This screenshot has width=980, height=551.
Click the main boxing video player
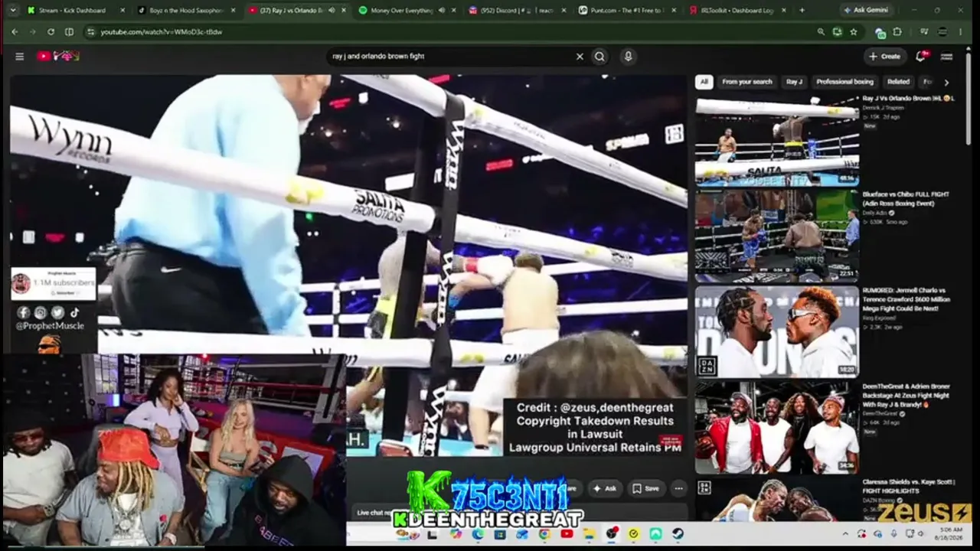(348, 264)
